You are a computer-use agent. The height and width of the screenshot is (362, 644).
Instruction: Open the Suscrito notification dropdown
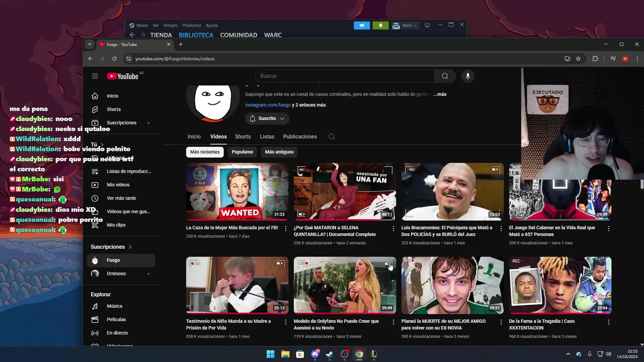tap(267, 119)
